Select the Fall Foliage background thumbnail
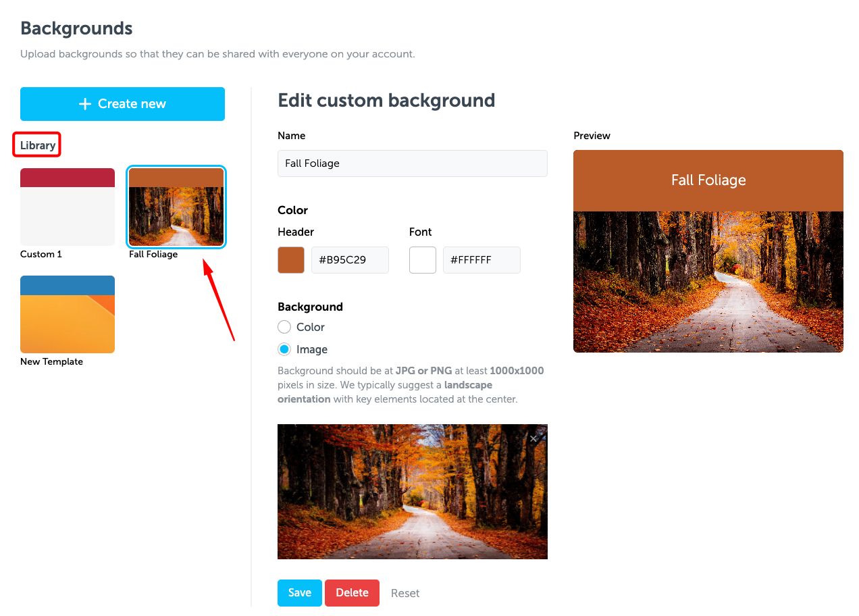Image resolution: width=859 pixels, height=616 pixels. click(176, 207)
